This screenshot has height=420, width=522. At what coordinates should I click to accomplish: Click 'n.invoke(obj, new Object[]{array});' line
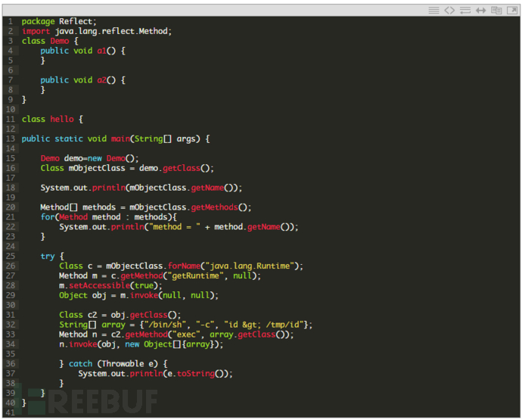point(141,344)
